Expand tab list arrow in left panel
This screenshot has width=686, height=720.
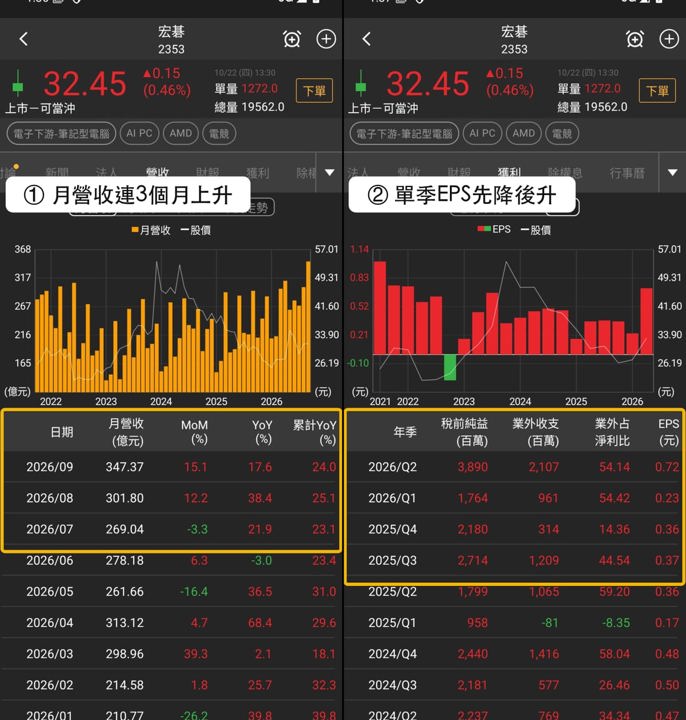click(330, 173)
